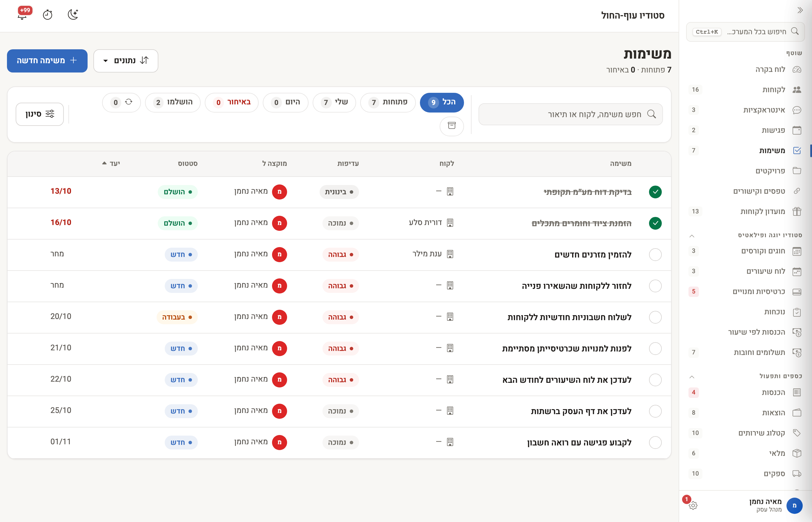The image size is (812, 522).
Task: Click the recurring tasks refresh chip
Action: pyautogui.click(x=121, y=102)
